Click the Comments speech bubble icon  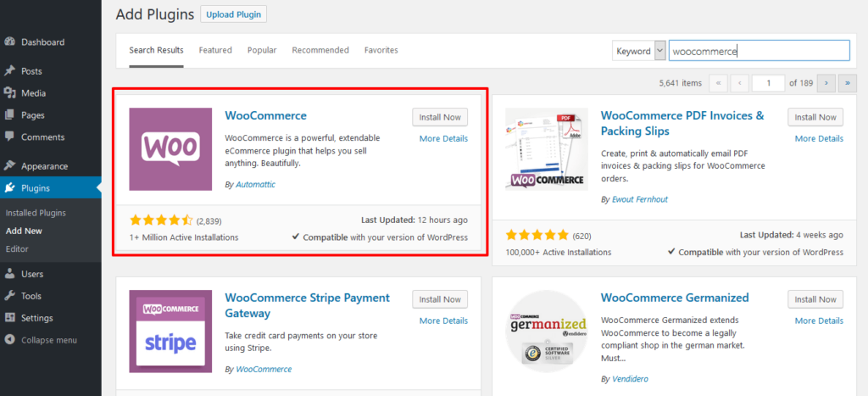click(9, 137)
